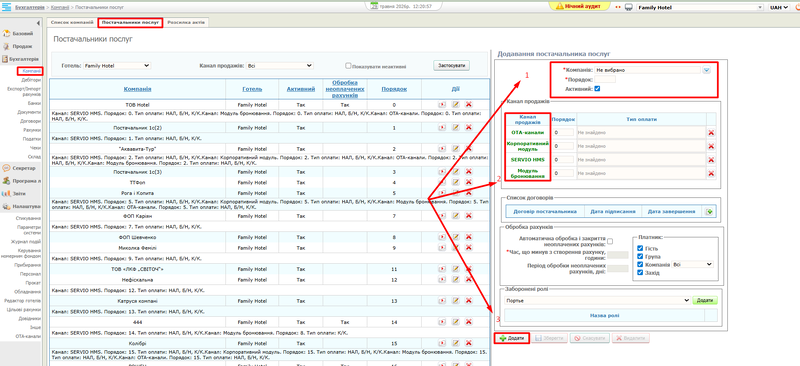Remove the SERVIO HMS channel row

711,159
